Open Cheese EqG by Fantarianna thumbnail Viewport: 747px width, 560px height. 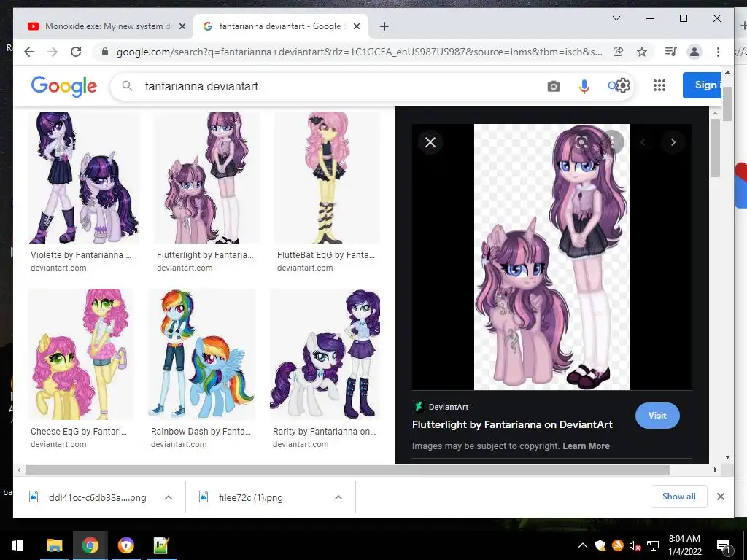(80, 354)
